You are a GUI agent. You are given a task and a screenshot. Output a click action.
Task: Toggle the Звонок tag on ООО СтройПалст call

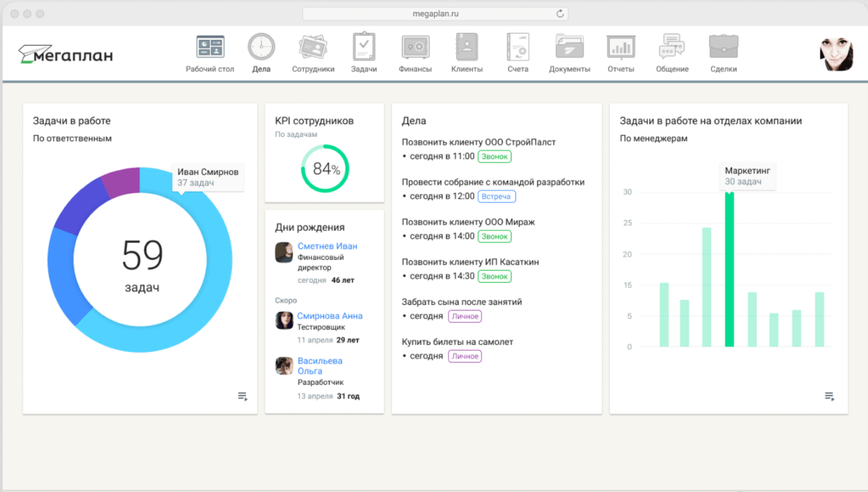[494, 156]
